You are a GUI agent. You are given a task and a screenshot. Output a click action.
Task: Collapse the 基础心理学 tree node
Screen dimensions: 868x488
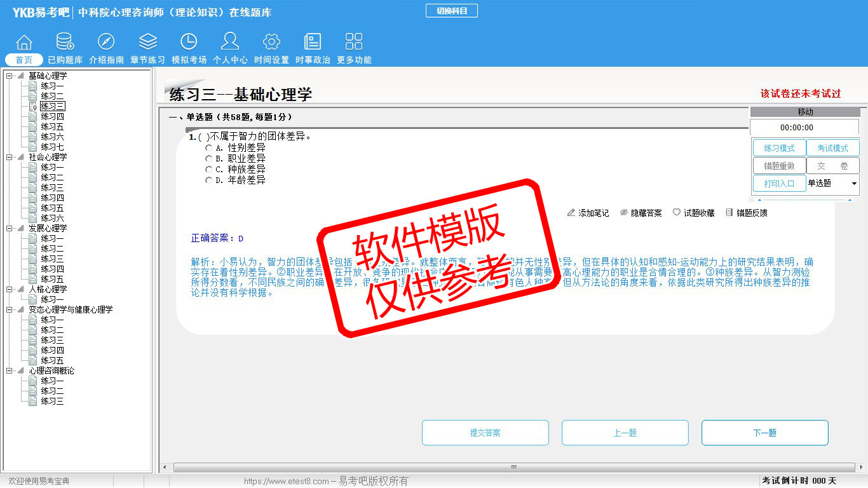point(10,76)
